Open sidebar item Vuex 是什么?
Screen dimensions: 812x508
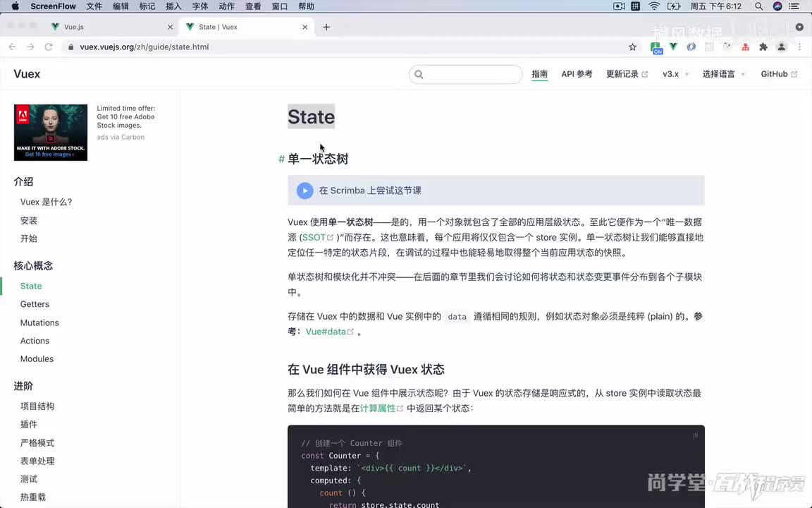pyautogui.click(x=46, y=202)
